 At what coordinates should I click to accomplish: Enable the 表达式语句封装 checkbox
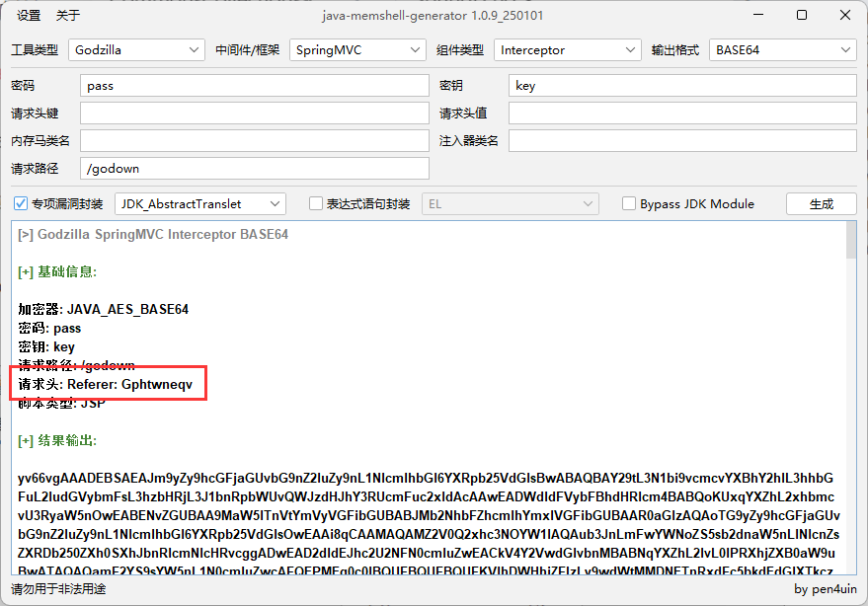(x=316, y=204)
